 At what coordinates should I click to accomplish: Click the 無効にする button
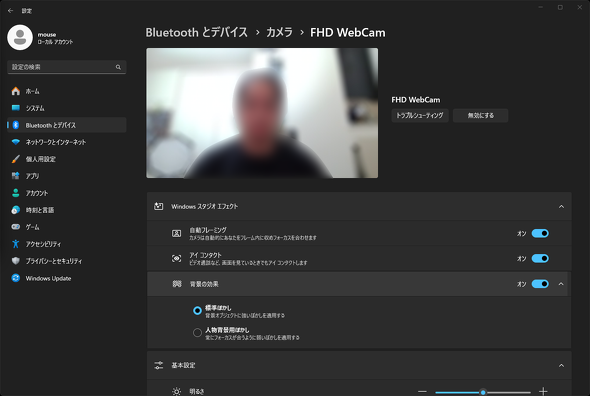tap(481, 116)
